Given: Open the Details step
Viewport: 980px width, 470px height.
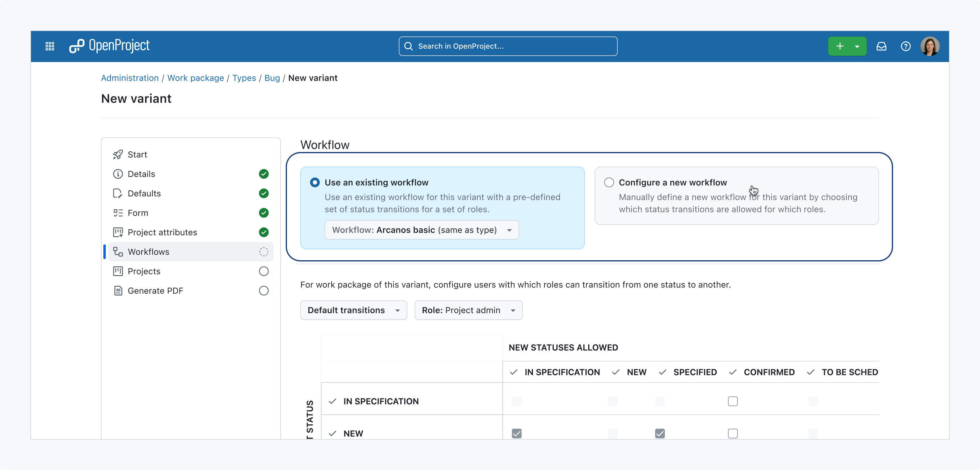Looking at the screenshot, I should pos(191,174).
